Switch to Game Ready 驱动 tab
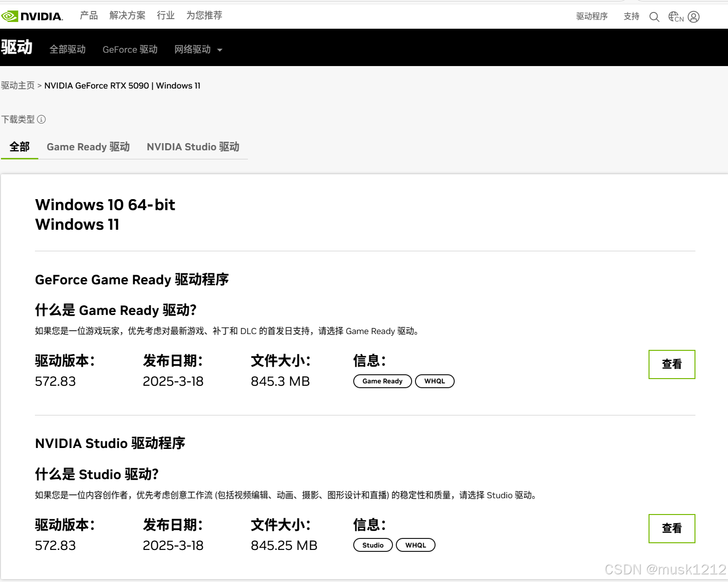The height and width of the screenshot is (582, 728). click(x=88, y=147)
